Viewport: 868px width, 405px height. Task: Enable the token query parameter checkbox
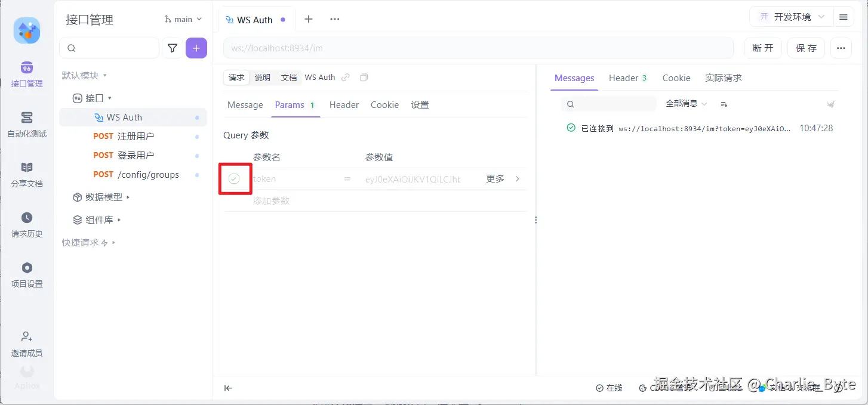[235, 178]
